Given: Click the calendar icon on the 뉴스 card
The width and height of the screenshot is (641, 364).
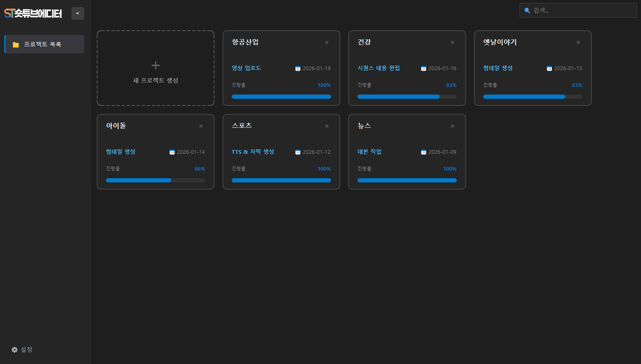Looking at the screenshot, I should [423, 152].
